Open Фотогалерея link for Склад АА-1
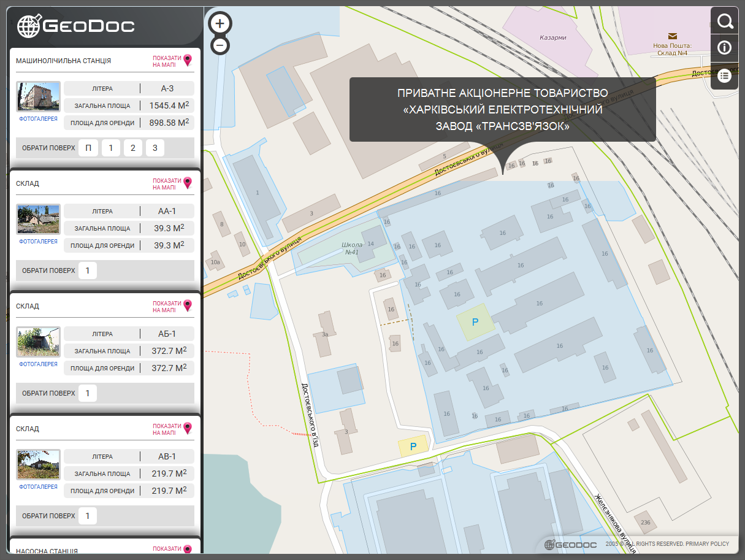The image size is (745, 560). pos(38,242)
